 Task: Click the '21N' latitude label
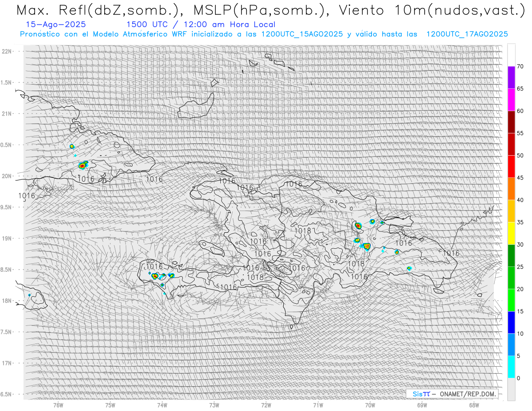[x=8, y=114]
